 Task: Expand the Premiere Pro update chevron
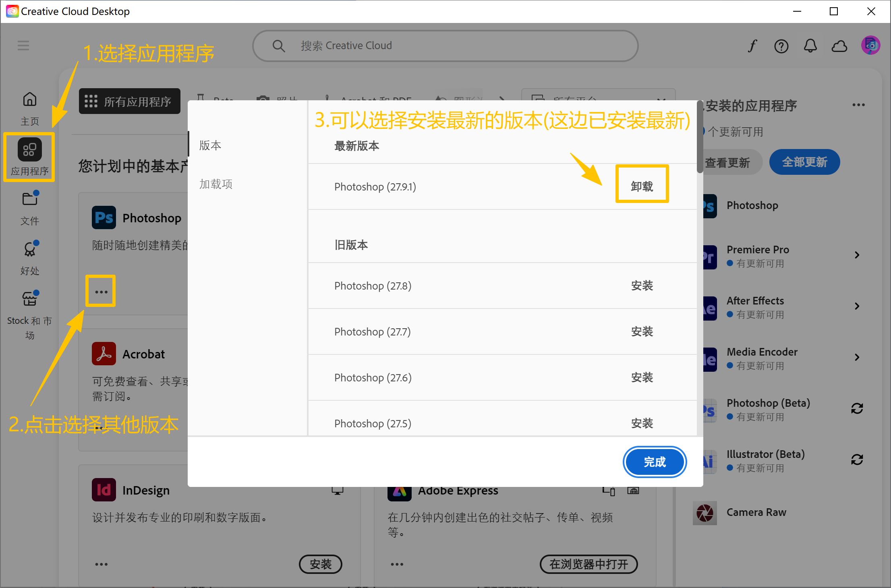(x=857, y=255)
